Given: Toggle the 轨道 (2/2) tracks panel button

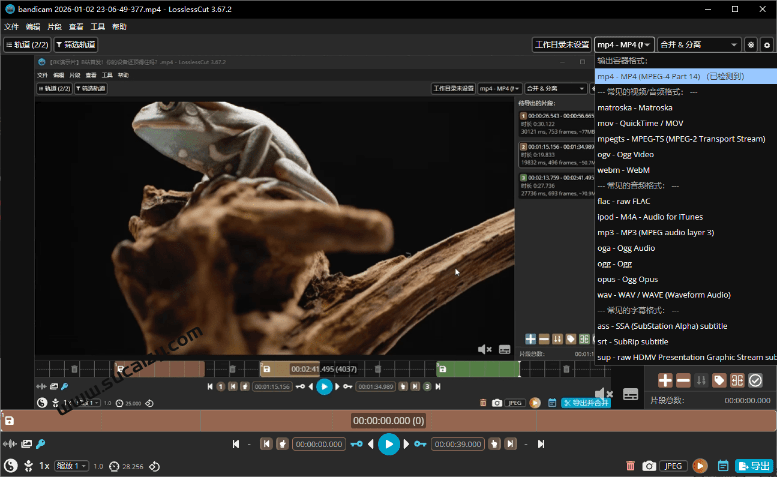Looking at the screenshot, I should point(25,45).
